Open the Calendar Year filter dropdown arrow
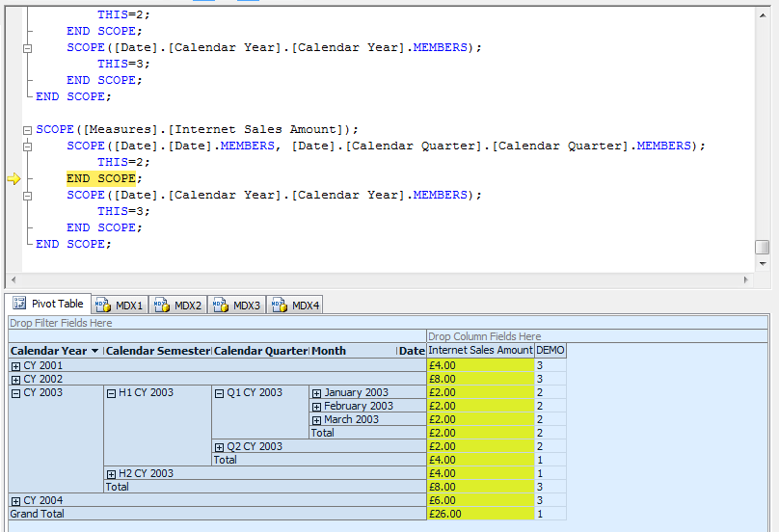This screenshot has width=779, height=532. (x=94, y=351)
